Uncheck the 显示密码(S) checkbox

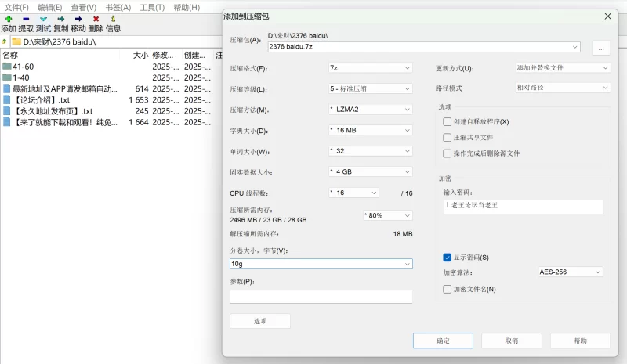click(447, 258)
